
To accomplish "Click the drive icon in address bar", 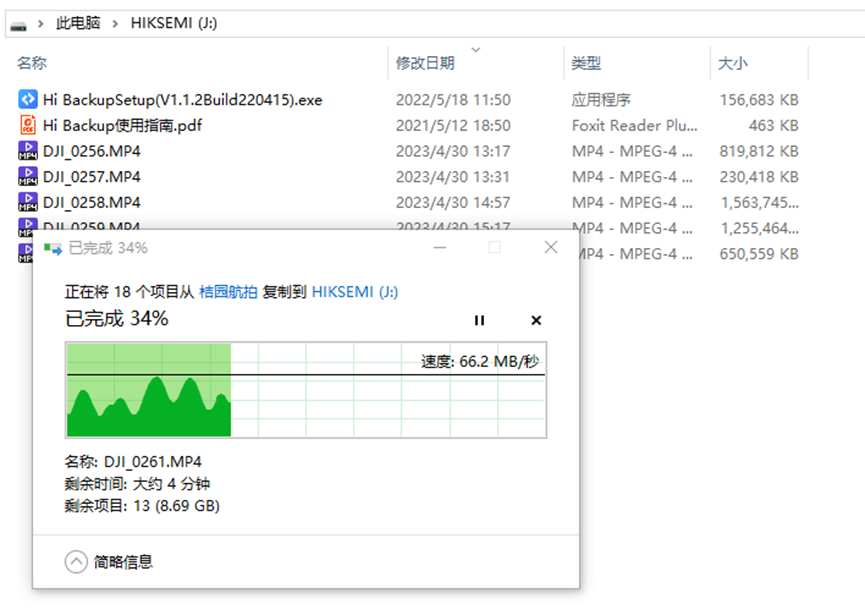I will pos(18,23).
